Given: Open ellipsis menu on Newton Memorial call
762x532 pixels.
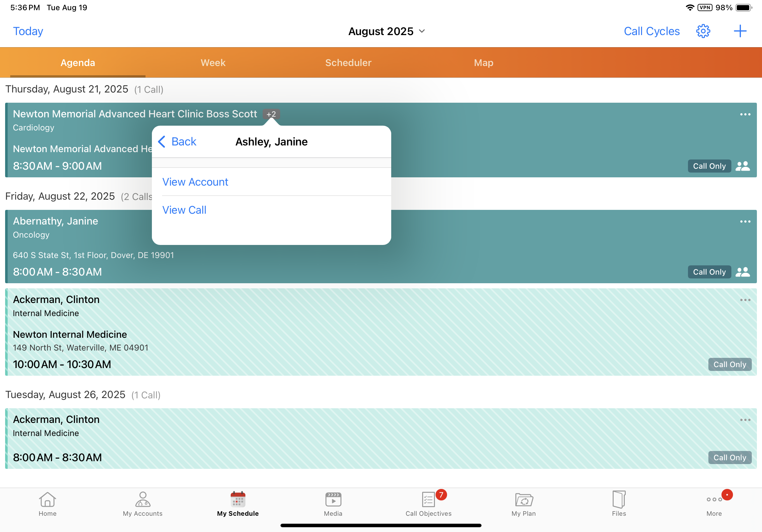Looking at the screenshot, I should [x=745, y=115].
